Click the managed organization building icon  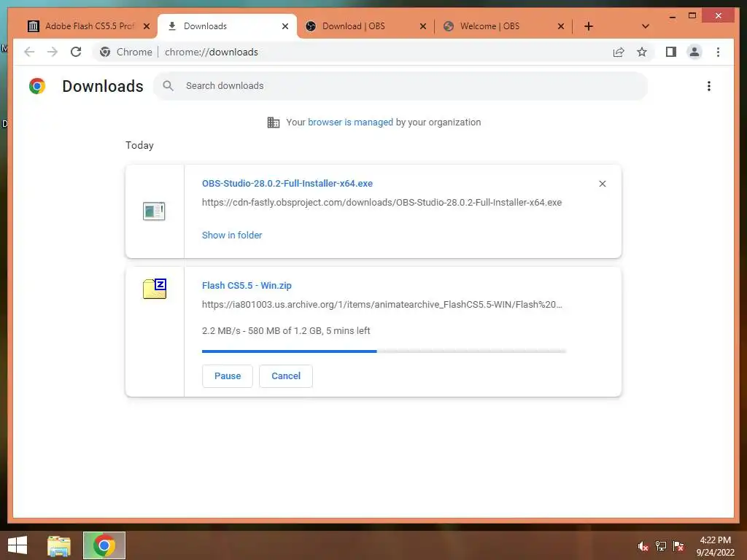click(273, 122)
